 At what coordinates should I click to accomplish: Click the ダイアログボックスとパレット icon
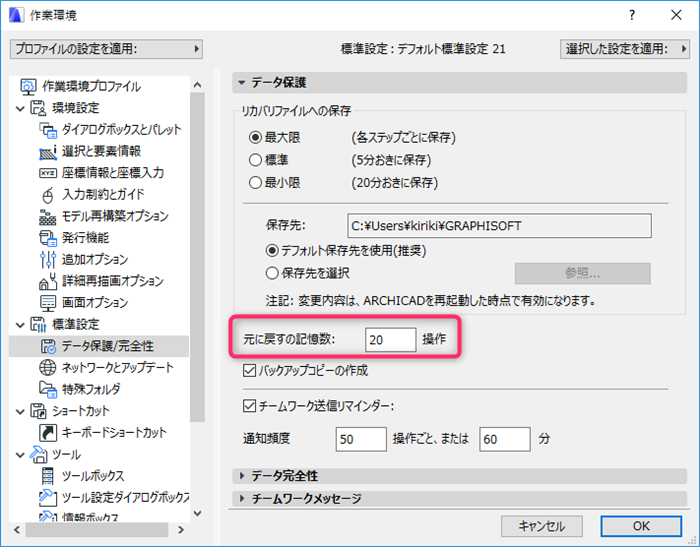click(x=48, y=129)
